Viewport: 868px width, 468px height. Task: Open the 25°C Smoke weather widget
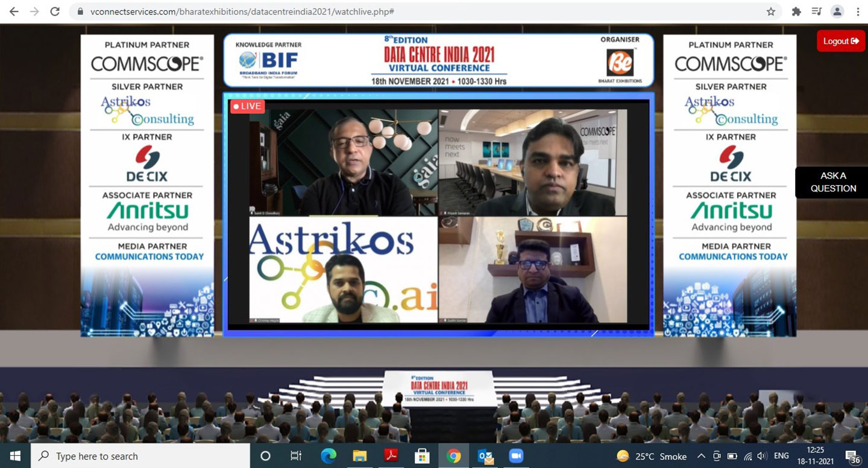click(652, 456)
